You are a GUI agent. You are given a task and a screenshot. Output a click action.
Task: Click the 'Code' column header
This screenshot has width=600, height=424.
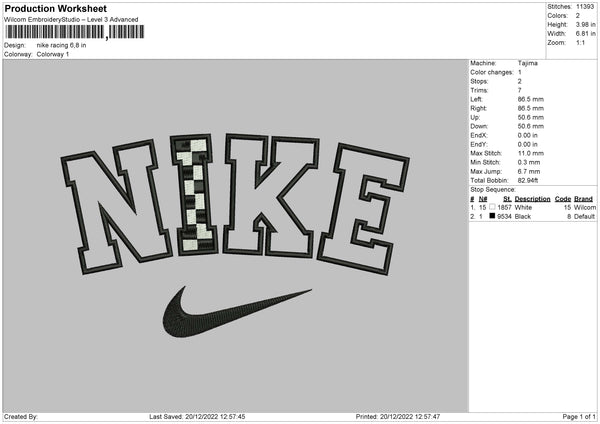click(563, 199)
